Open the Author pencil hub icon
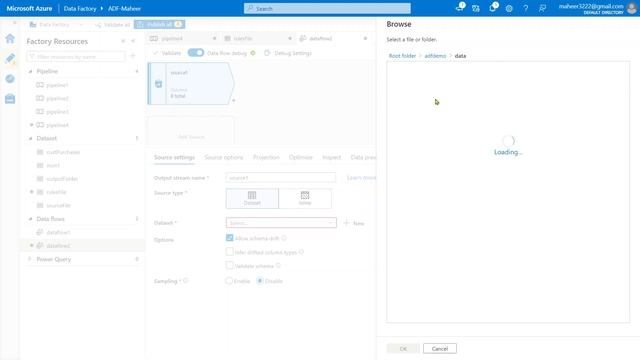Image resolution: width=640 pixels, height=360 pixels. 10,58
